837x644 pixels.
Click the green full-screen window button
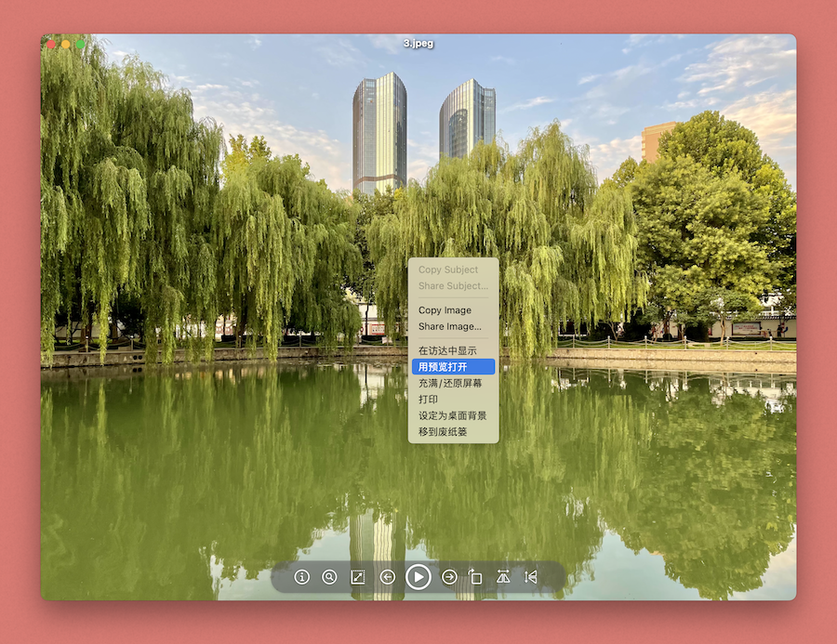(80, 44)
